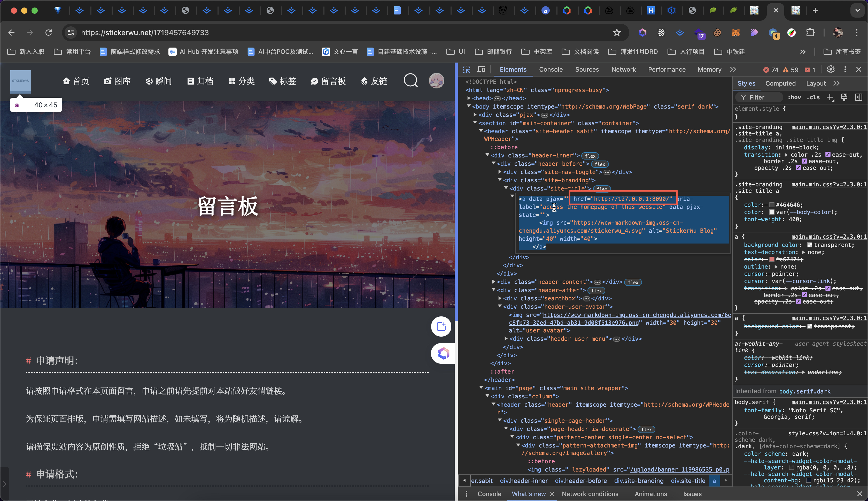Image resolution: width=868 pixels, height=501 pixels.
Task: Show more DevTools panels
Action: [x=733, y=70]
